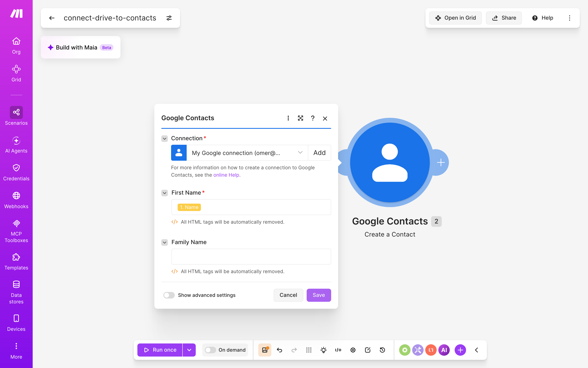Click the Family Name input field

[251, 257]
